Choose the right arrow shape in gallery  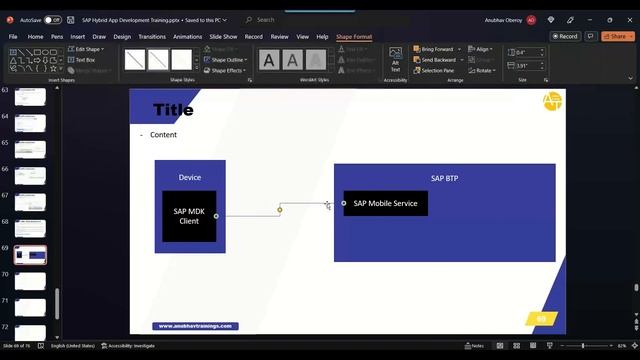(37, 60)
